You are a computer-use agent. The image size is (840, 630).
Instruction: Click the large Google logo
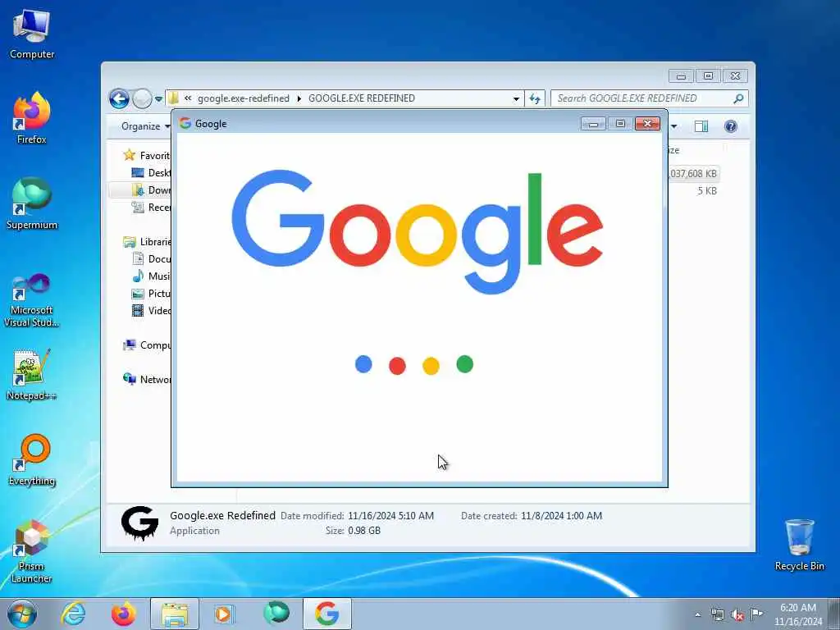[418, 231]
